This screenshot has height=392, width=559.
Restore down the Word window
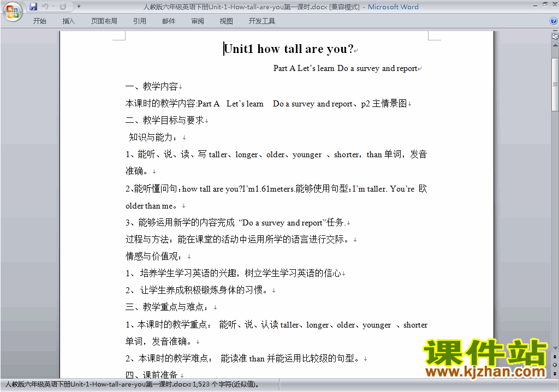click(545, 4)
